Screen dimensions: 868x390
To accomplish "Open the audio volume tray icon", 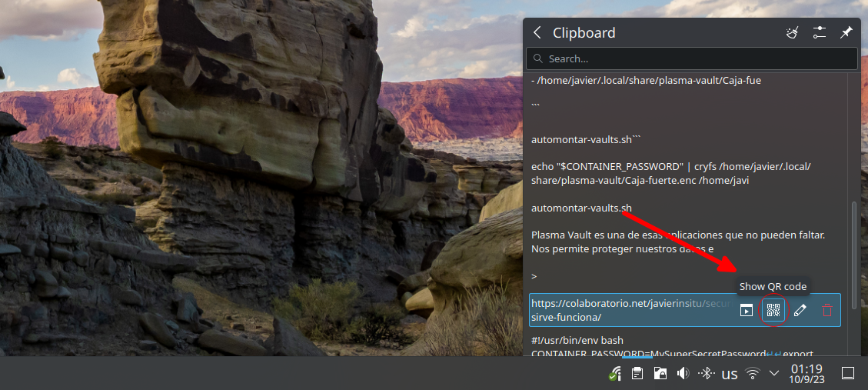I will pyautogui.click(x=683, y=373).
